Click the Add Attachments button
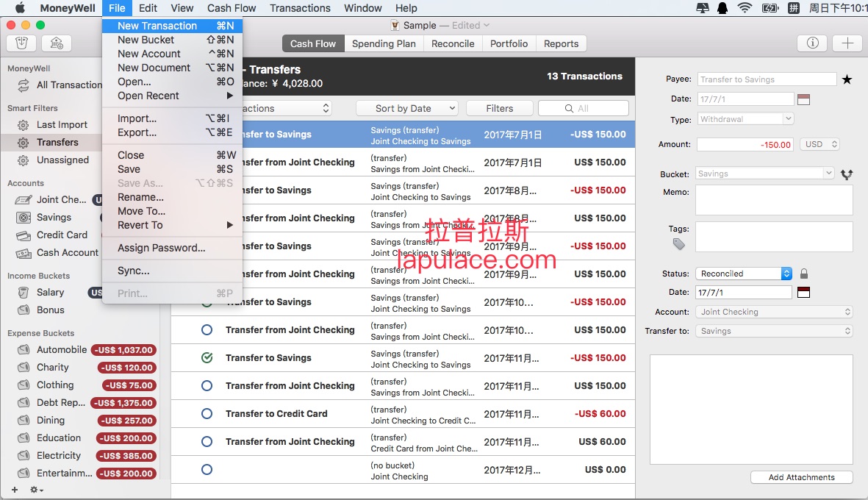The width and height of the screenshot is (868, 500). tap(802, 477)
